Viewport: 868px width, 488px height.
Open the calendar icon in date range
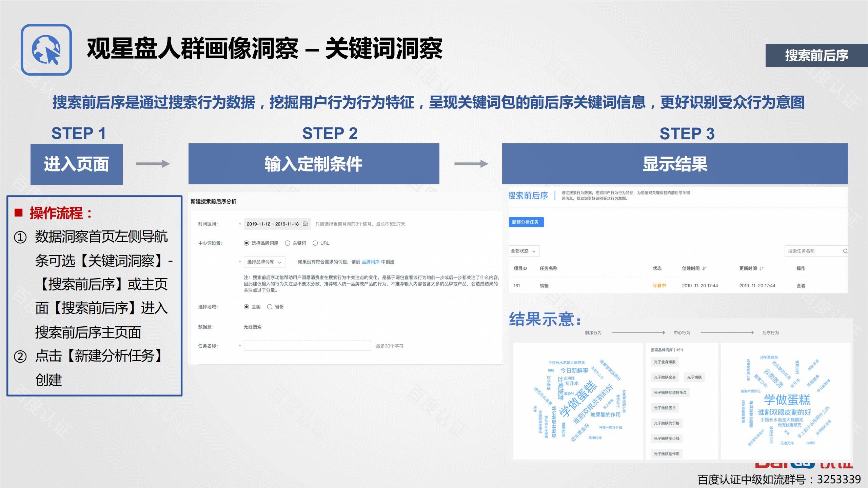305,224
